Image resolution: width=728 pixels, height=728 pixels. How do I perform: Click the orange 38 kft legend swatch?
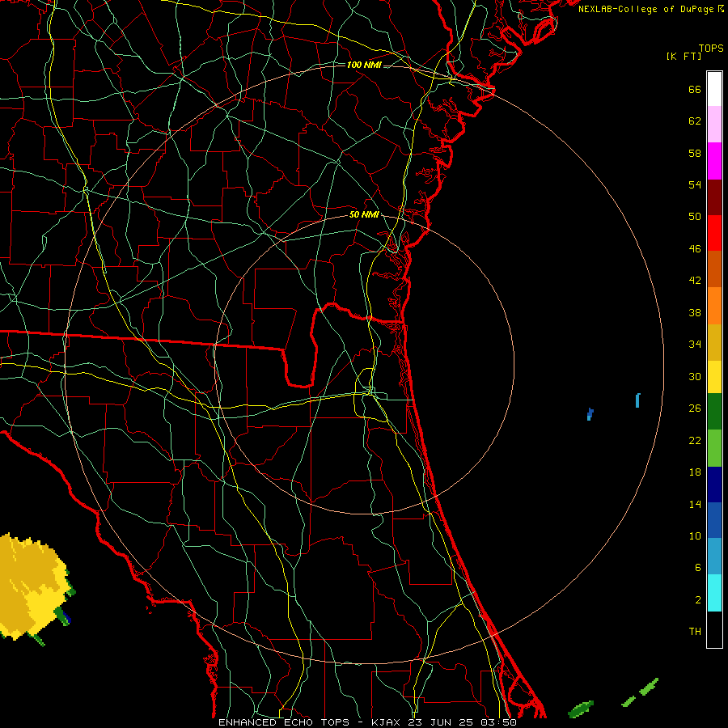click(714, 306)
